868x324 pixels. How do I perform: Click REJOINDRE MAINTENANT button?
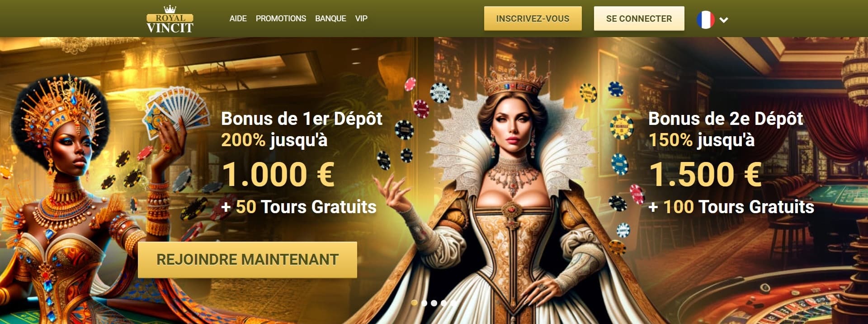(247, 260)
